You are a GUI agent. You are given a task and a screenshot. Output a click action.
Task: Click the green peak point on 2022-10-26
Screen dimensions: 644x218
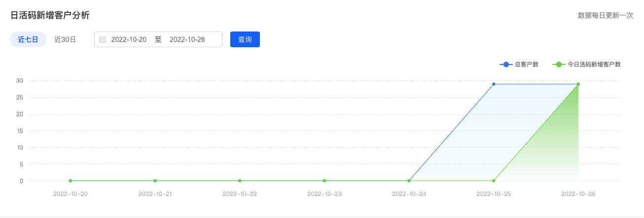point(578,84)
